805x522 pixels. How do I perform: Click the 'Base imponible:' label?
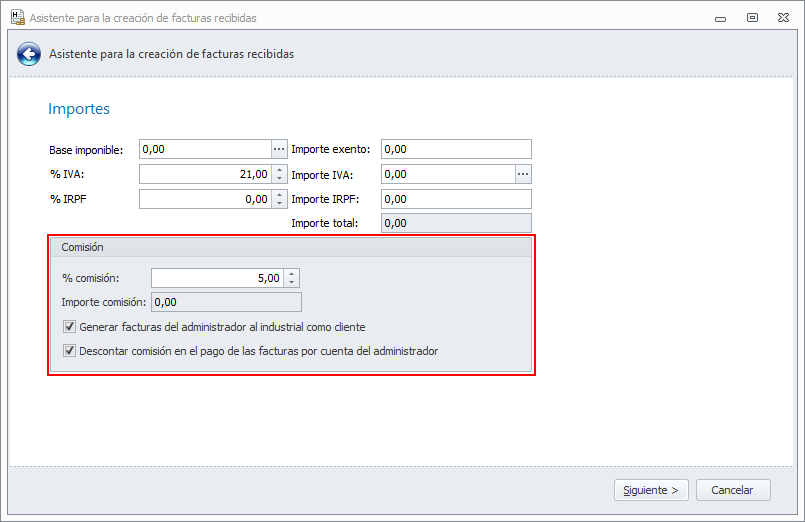pos(86,150)
